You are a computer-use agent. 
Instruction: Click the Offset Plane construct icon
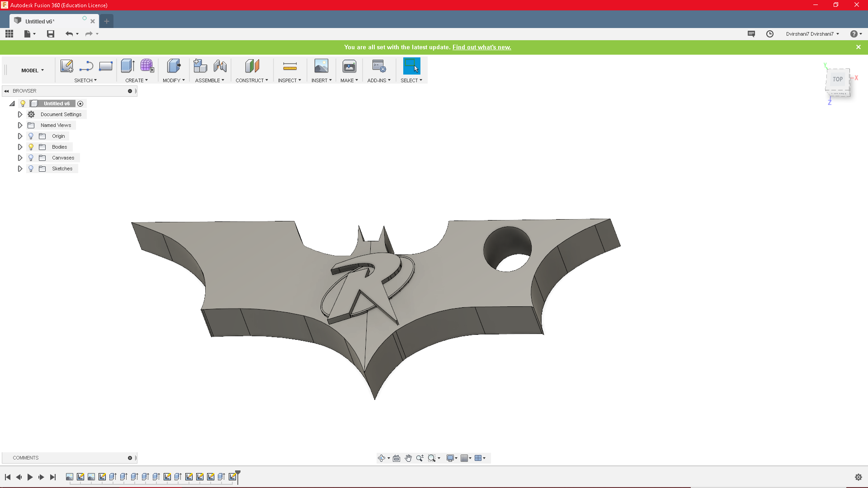click(x=252, y=66)
